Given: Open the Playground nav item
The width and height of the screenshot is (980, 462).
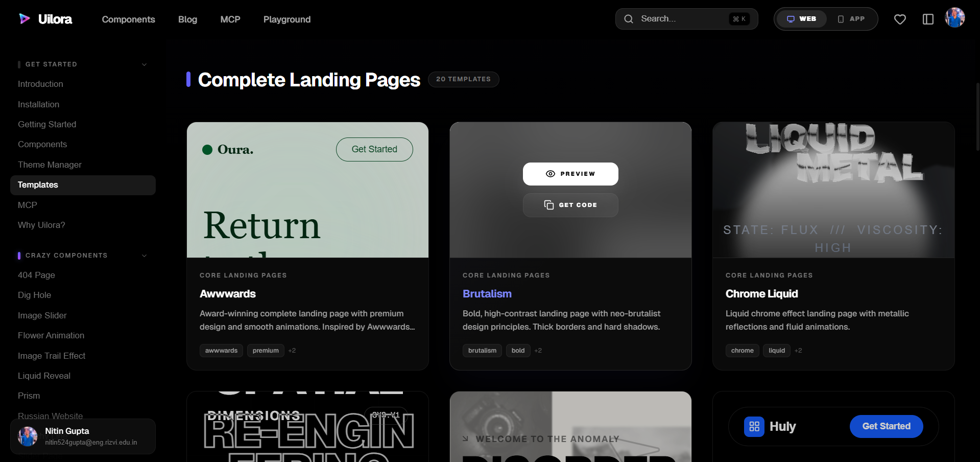Looking at the screenshot, I should click(x=287, y=19).
